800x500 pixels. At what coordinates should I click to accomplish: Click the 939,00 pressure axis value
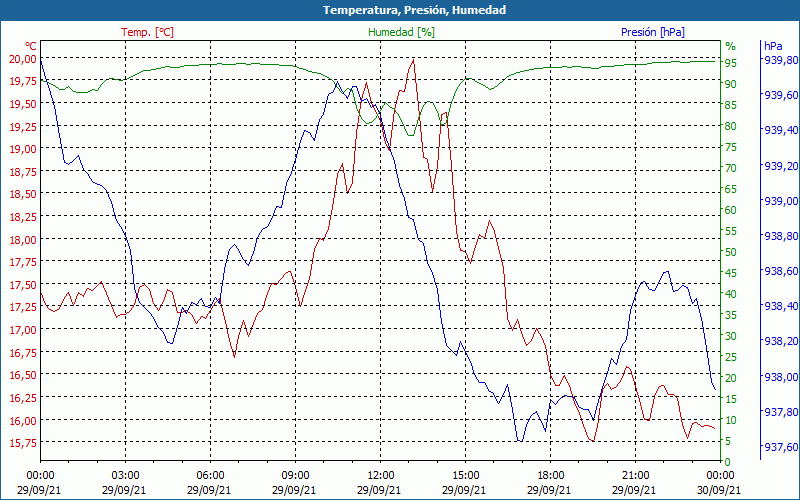point(779,201)
